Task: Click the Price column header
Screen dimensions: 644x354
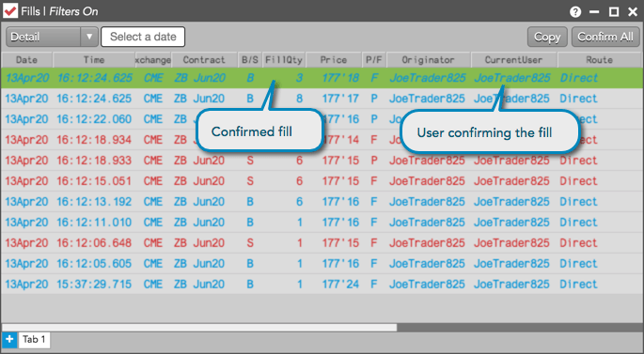Action: pos(334,60)
